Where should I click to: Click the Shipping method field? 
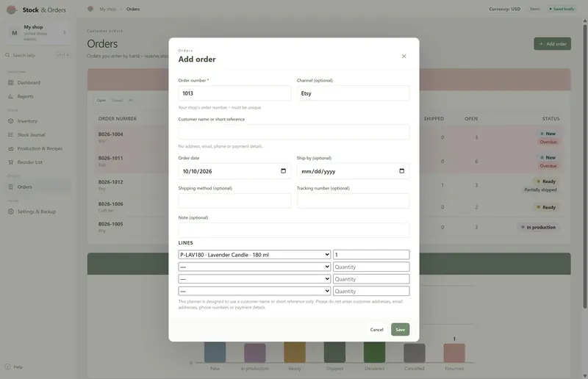tap(234, 201)
